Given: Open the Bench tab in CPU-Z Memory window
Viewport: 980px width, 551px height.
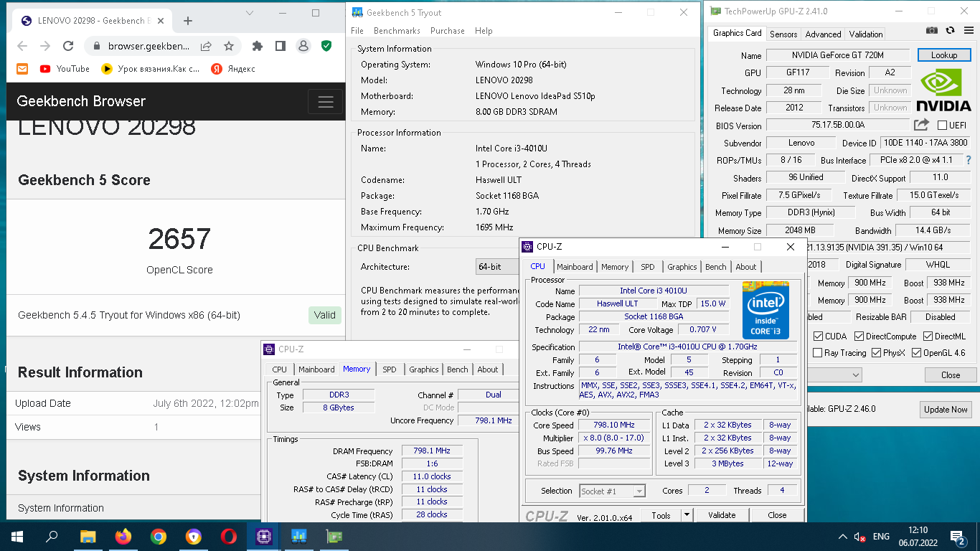Looking at the screenshot, I should point(457,369).
